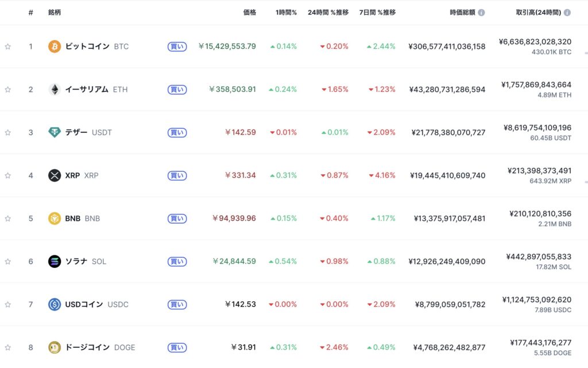Viewport: 588px width, 368px height.
Task: Star Bitcoin to add to watchlist
Action: 7,47
